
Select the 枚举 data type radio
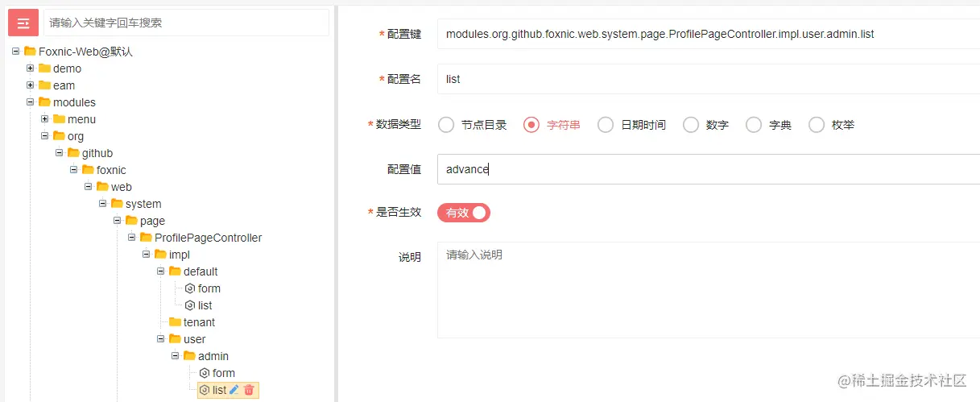[x=817, y=125]
